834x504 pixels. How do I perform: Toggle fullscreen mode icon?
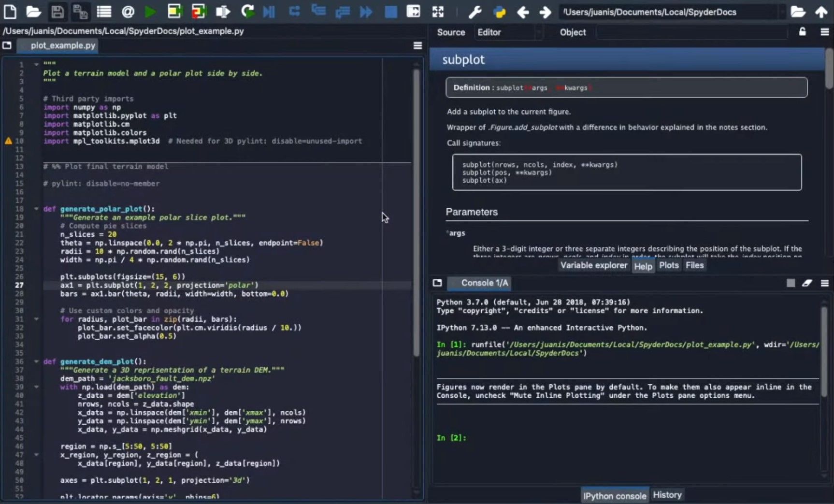pos(438,11)
